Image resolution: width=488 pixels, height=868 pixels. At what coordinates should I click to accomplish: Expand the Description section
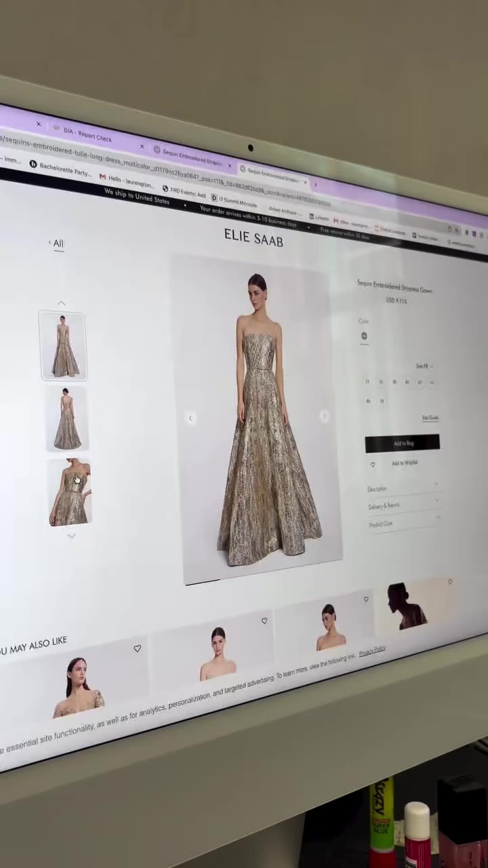pos(403,488)
